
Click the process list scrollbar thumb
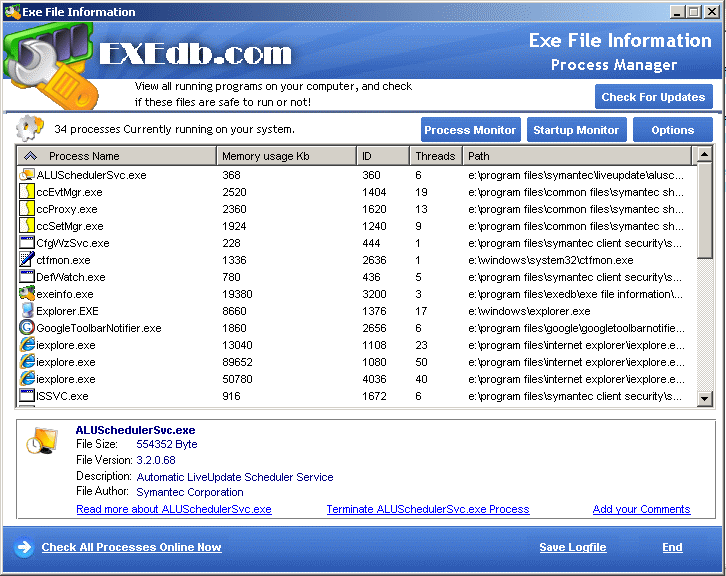tap(704, 210)
